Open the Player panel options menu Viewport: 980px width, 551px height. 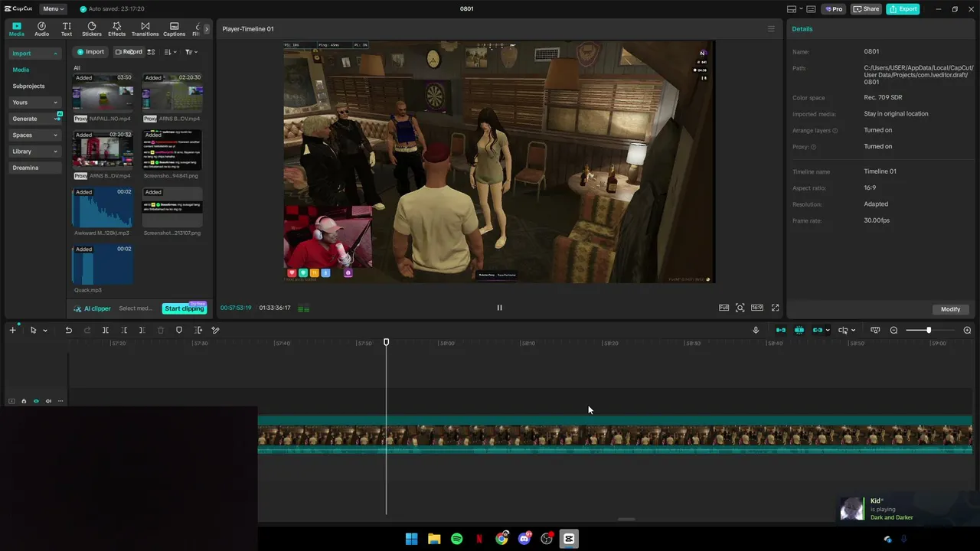pos(771,29)
